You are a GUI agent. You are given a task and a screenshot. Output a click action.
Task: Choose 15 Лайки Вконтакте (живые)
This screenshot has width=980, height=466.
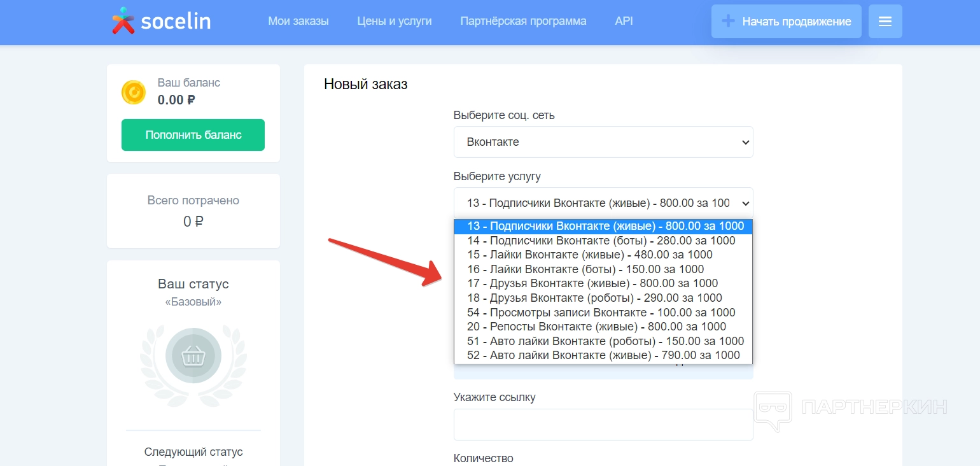pyautogui.click(x=603, y=255)
